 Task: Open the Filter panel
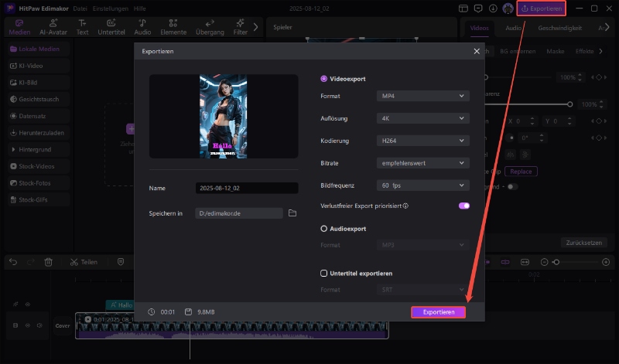tap(240, 28)
